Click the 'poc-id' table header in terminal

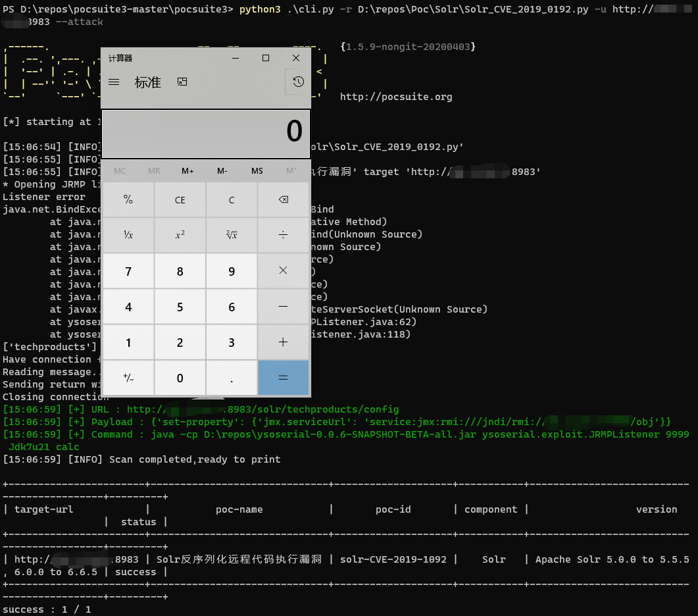393,509
